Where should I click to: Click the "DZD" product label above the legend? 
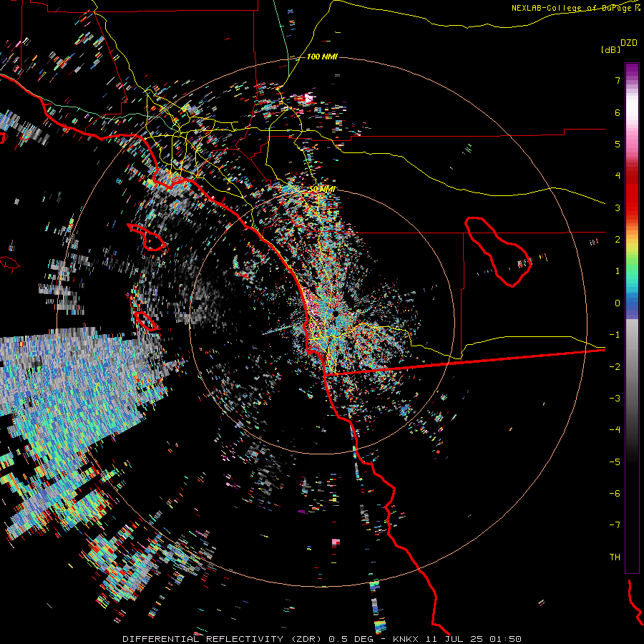(629, 43)
